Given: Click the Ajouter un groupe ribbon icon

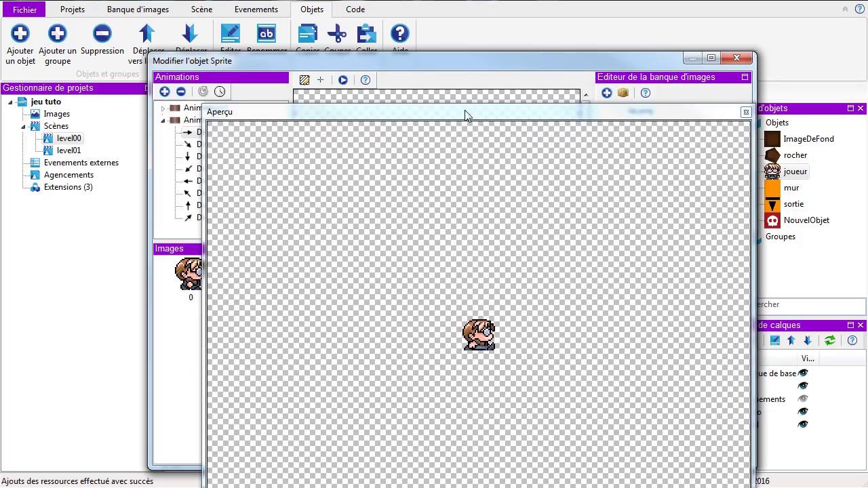Looking at the screenshot, I should click(58, 33).
